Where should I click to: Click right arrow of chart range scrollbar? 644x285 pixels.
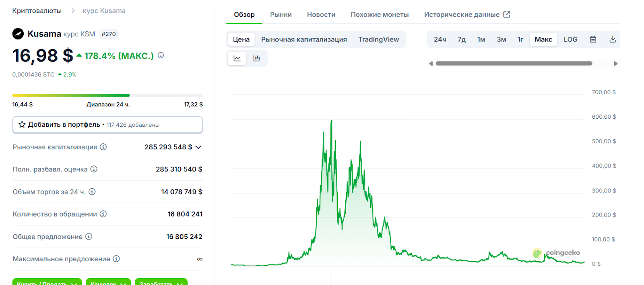point(615,64)
